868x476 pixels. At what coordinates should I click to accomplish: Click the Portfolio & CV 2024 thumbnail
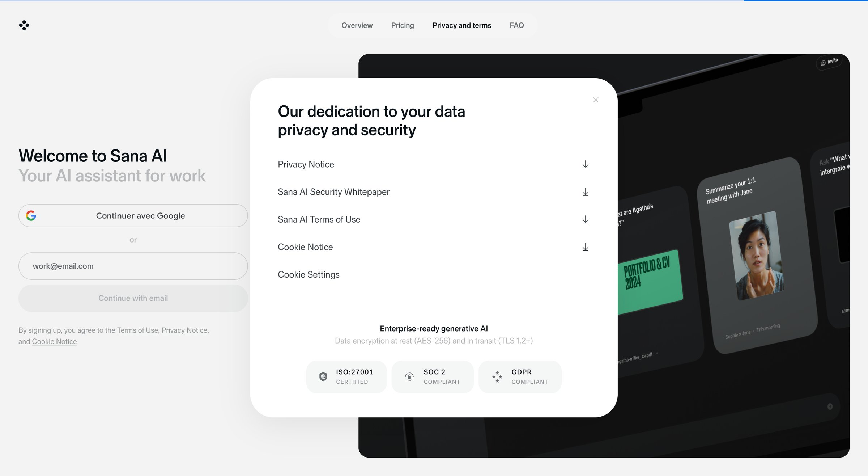pos(650,282)
